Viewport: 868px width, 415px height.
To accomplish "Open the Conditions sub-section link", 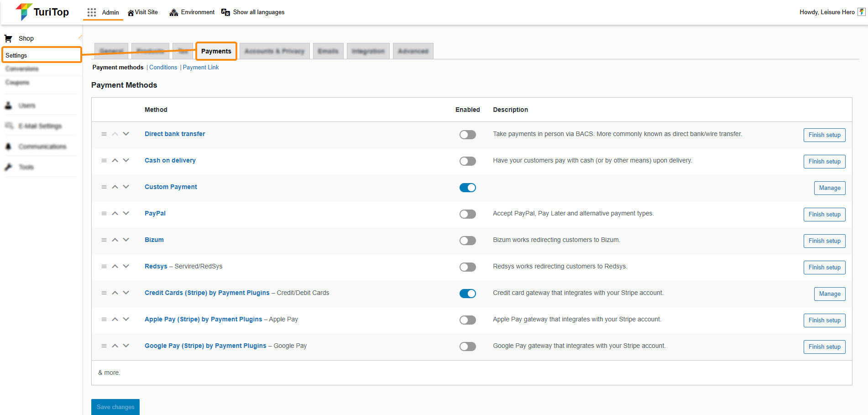I will pyautogui.click(x=163, y=67).
